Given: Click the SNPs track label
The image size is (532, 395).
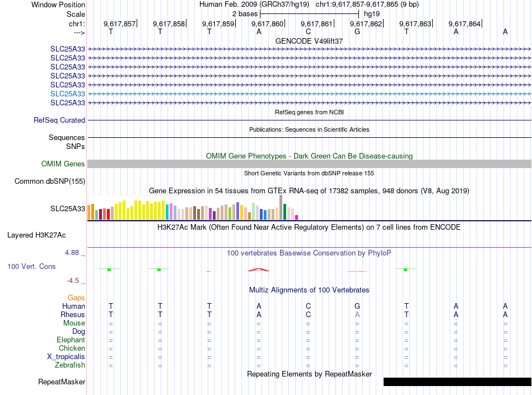Looking at the screenshot, I should 76,146.
